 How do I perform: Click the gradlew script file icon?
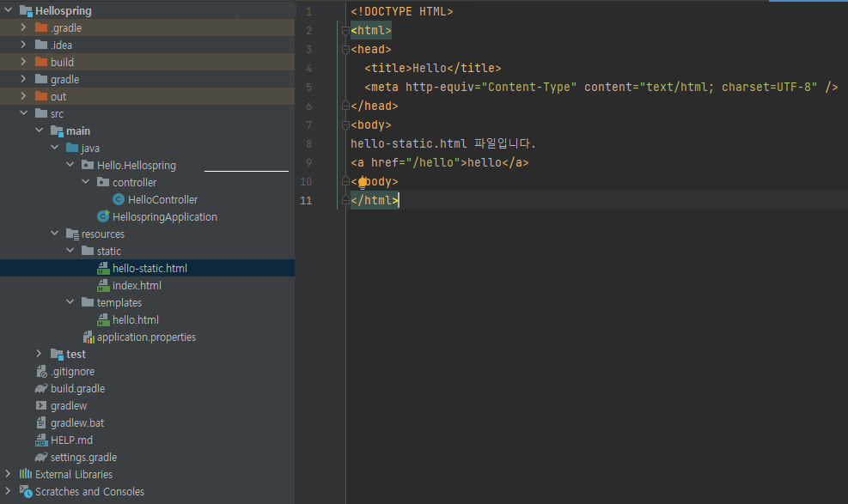(x=41, y=405)
